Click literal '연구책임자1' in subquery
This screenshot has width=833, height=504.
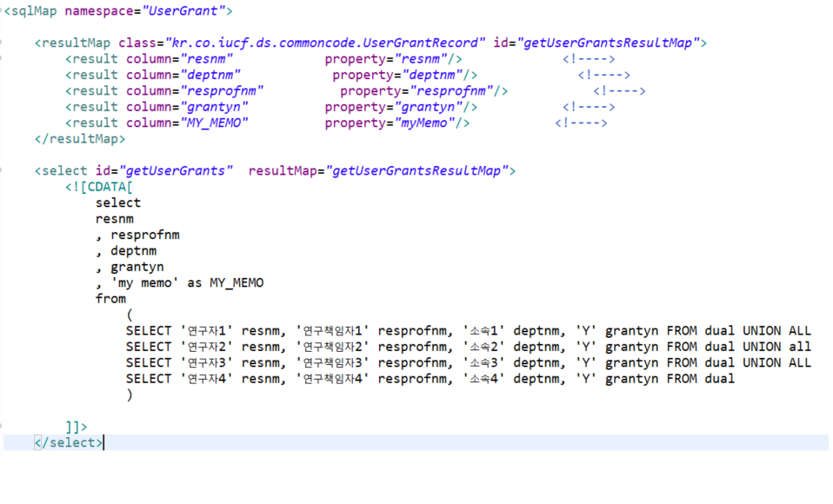(x=332, y=331)
